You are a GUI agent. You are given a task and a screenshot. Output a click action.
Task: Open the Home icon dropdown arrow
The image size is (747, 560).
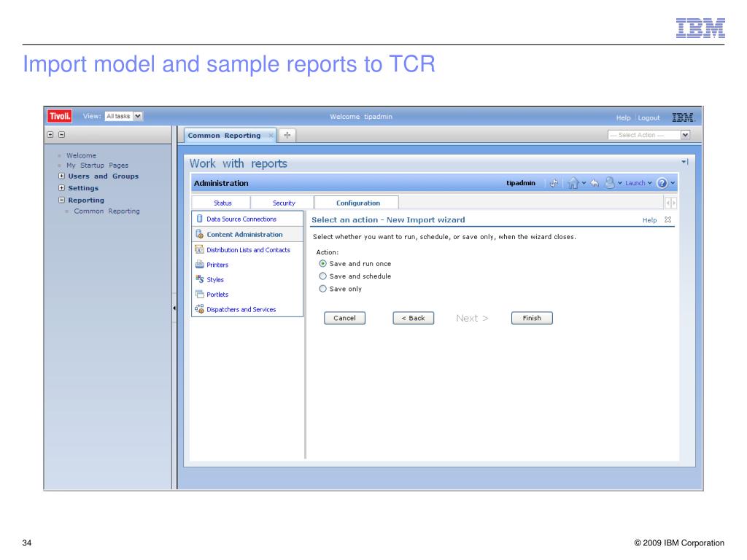pyautogui.click(x=584, y=183)
